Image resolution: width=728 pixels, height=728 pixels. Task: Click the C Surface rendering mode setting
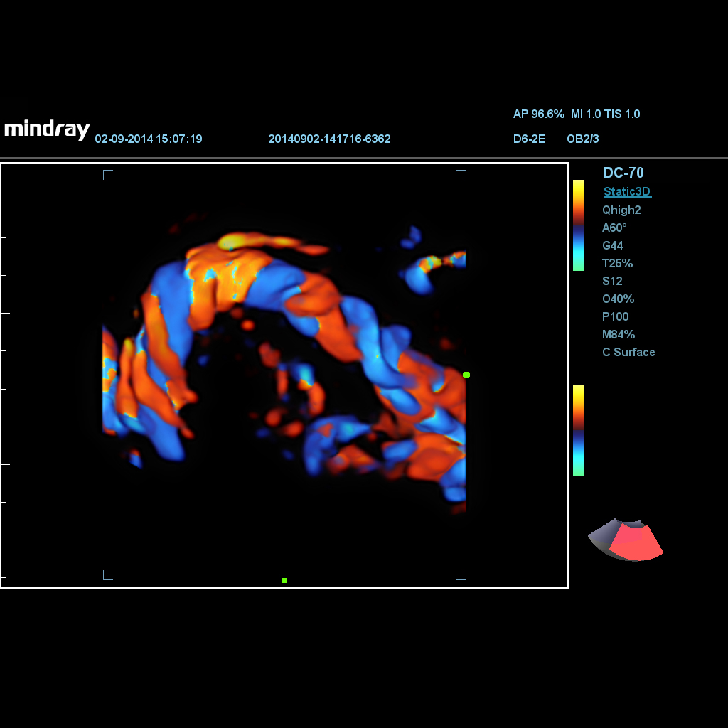pyautogui.click(x=628, y=352)
